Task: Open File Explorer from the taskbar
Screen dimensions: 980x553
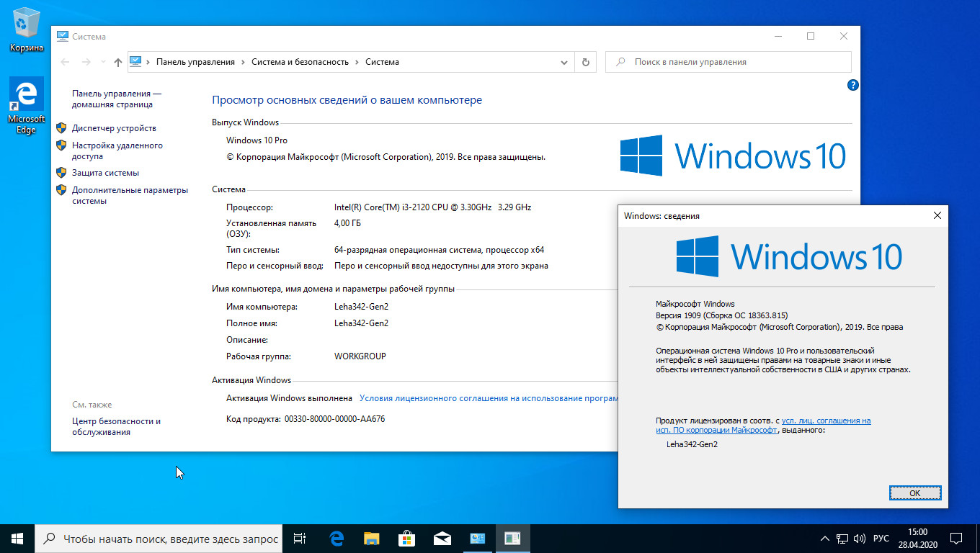Action: (371, 538)
